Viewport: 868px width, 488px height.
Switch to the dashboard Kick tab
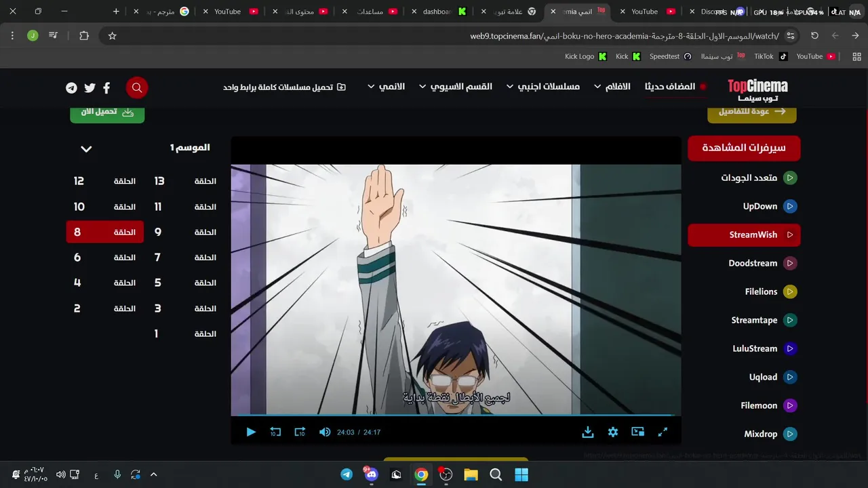(437, 12)
